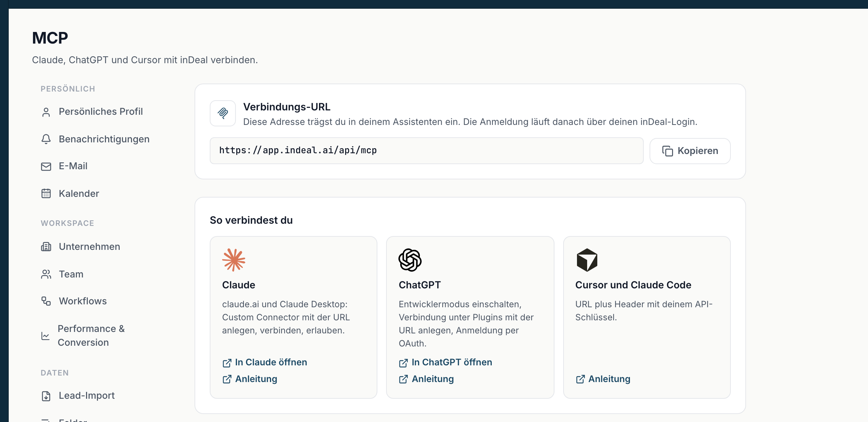
Task: Click the bell icon for Benachrichtigungen
Action: [x=46, y=139]
